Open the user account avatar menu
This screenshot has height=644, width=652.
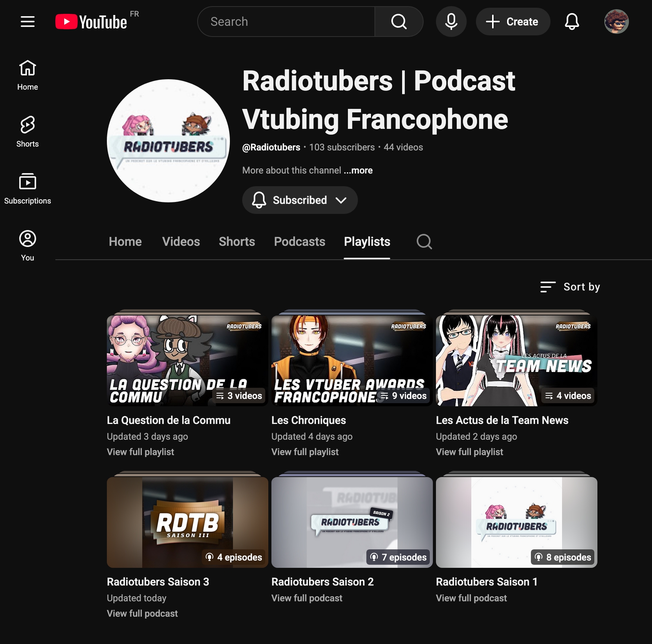point(616,22)
